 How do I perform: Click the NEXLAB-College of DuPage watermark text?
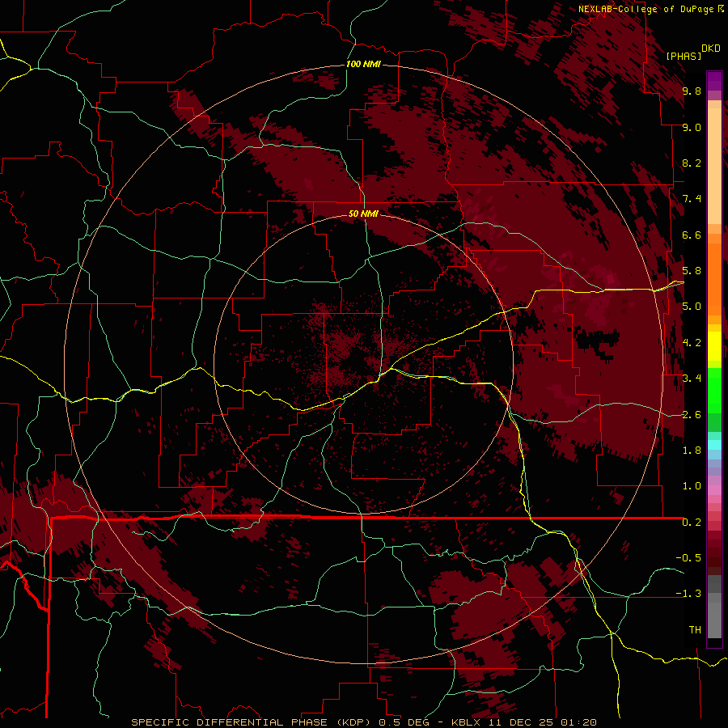tap(645, 9)
